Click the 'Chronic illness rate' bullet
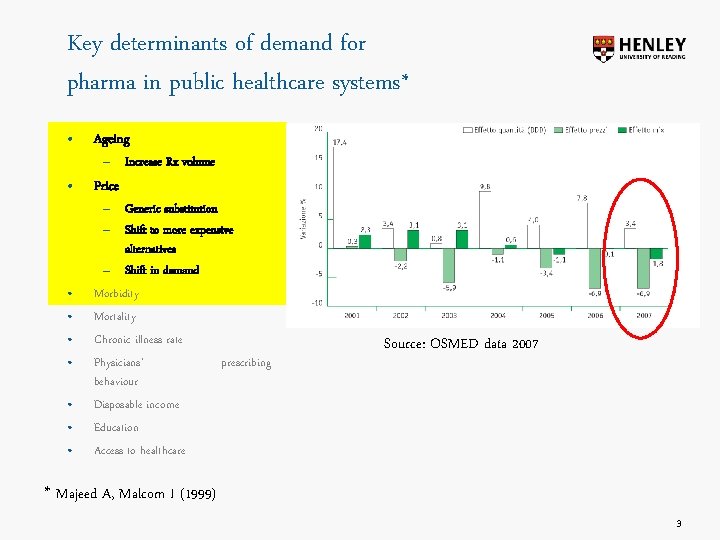 [138, 340]
